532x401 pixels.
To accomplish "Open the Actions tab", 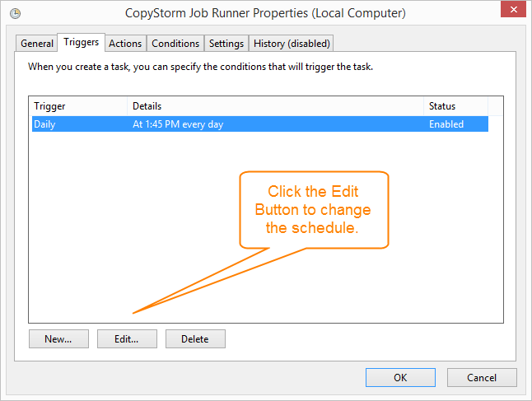I will [x=125, y=44].
